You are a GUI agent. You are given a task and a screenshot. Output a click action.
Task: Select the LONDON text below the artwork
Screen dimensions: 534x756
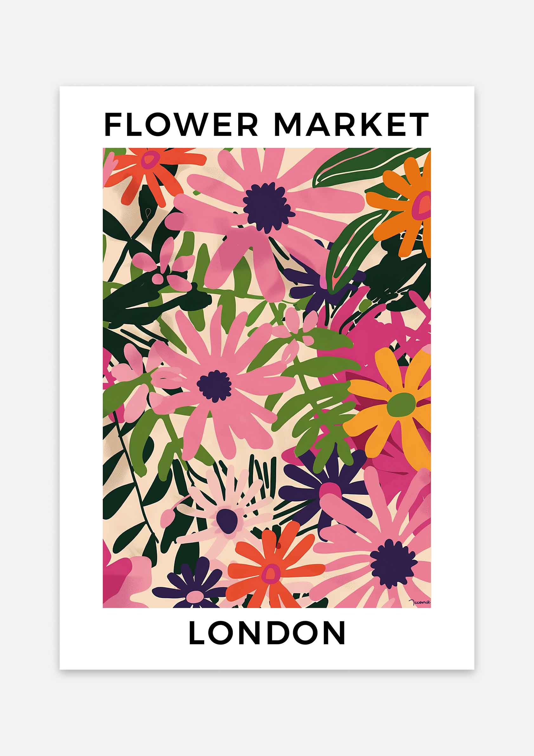click(267, 633)
